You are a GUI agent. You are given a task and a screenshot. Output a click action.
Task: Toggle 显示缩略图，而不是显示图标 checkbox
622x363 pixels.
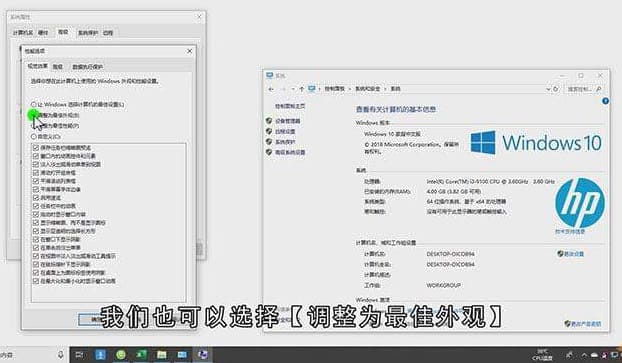click(x=36, y=223)
